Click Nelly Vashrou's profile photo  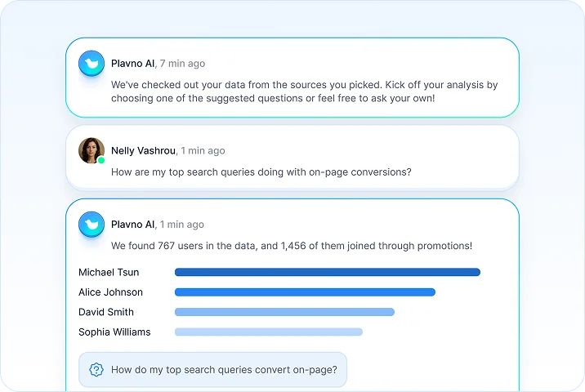91,150
